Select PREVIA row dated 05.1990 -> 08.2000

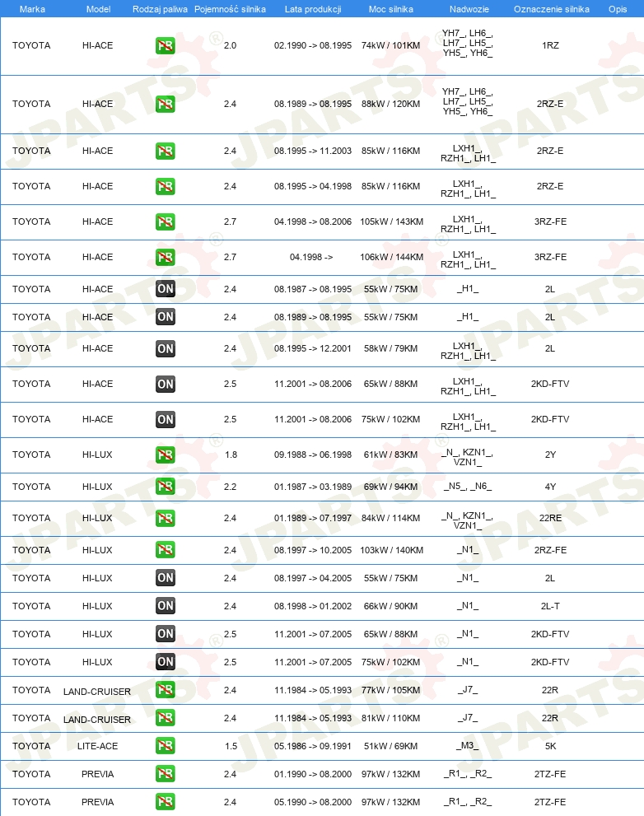[322, 802]
